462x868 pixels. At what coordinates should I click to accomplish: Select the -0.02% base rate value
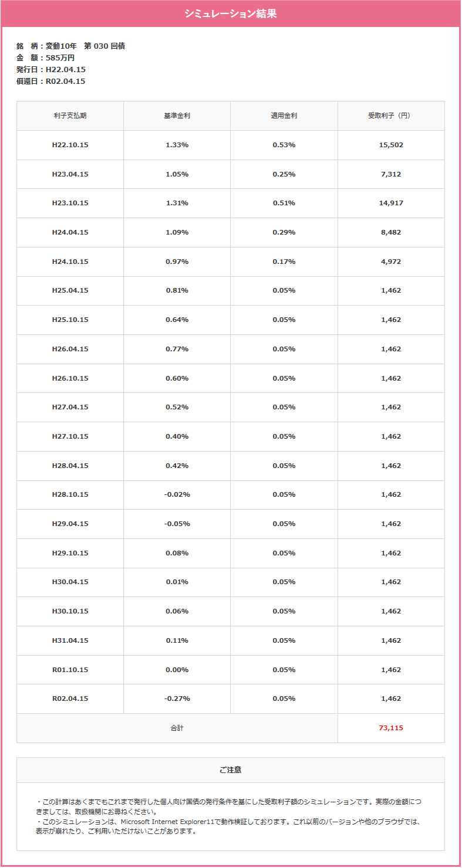click(x=177, y=494)
